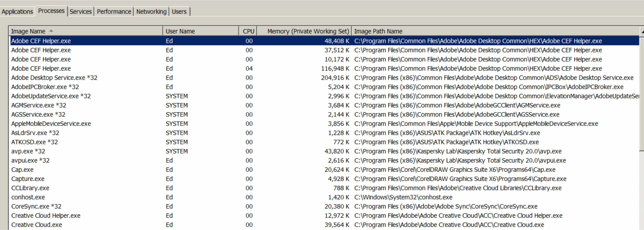
Task: Open the Networking tab
Action: click(151, 12)
